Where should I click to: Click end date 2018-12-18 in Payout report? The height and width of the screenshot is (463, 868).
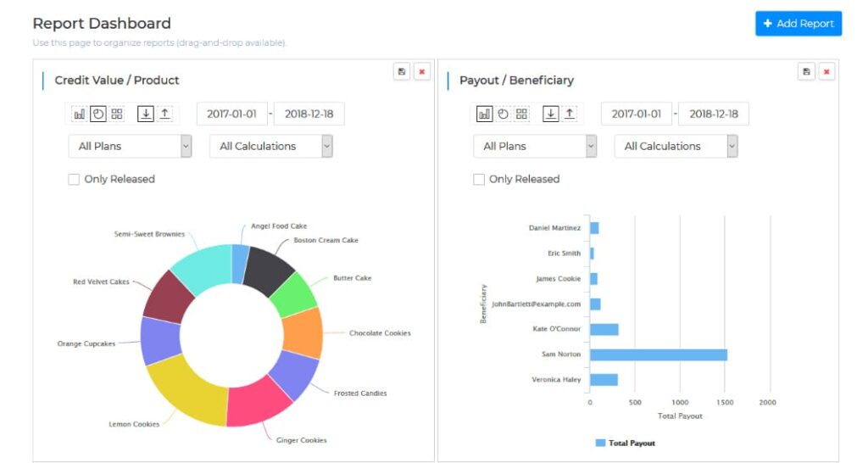(x=713, y=114)
